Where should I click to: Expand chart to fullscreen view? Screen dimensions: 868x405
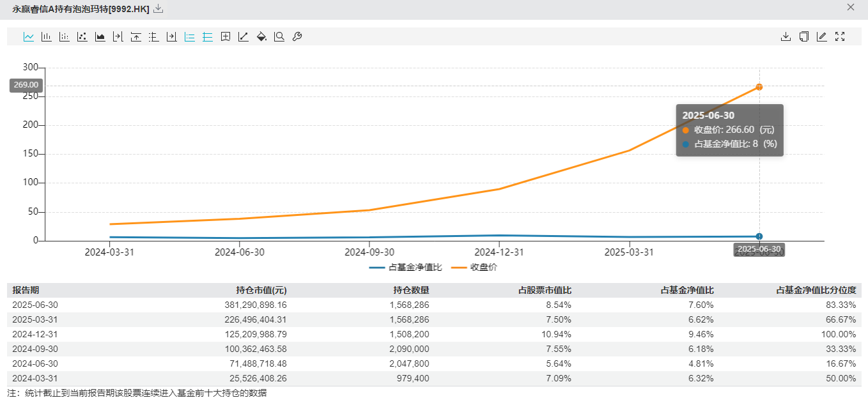(840, 37)
